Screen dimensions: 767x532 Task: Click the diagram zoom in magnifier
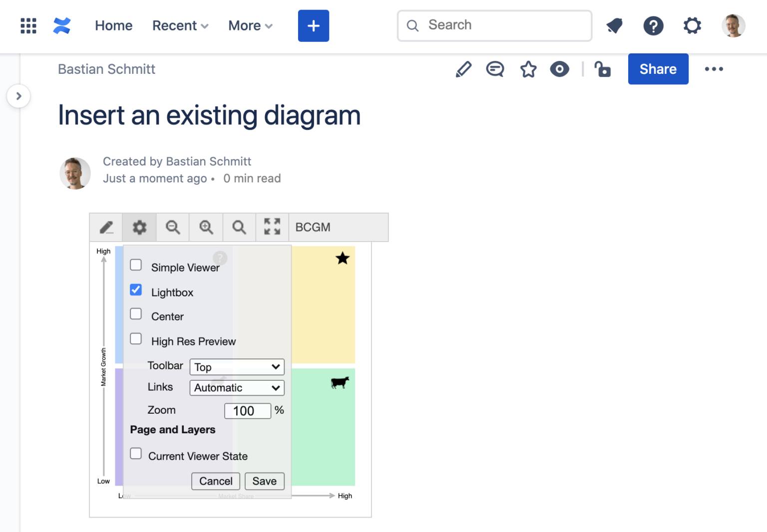206,228
